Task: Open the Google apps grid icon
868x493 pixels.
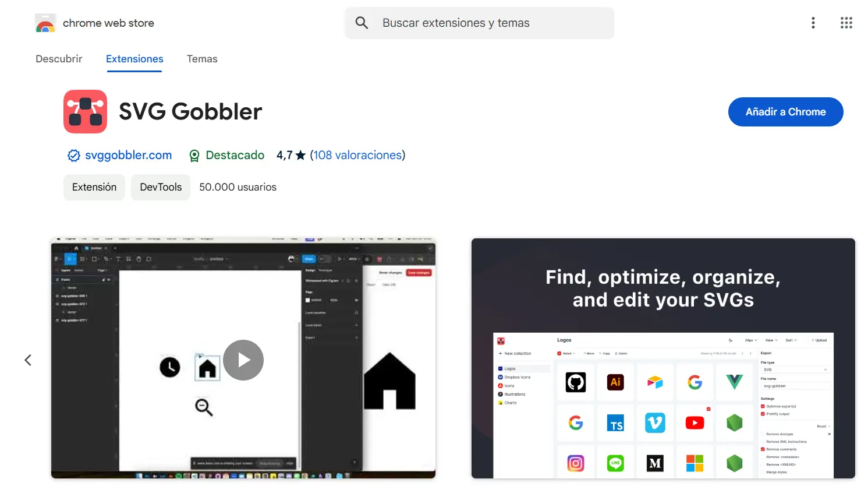Action: 846,23
